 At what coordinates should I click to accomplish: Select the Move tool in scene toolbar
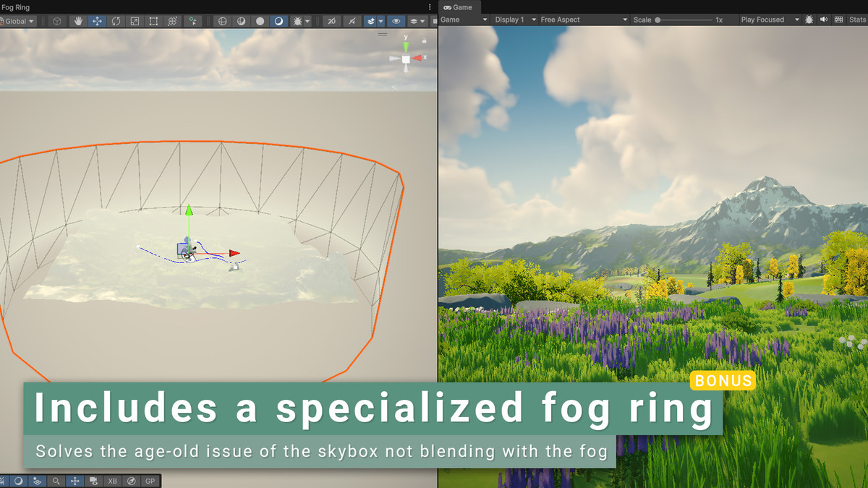point(97,21)
